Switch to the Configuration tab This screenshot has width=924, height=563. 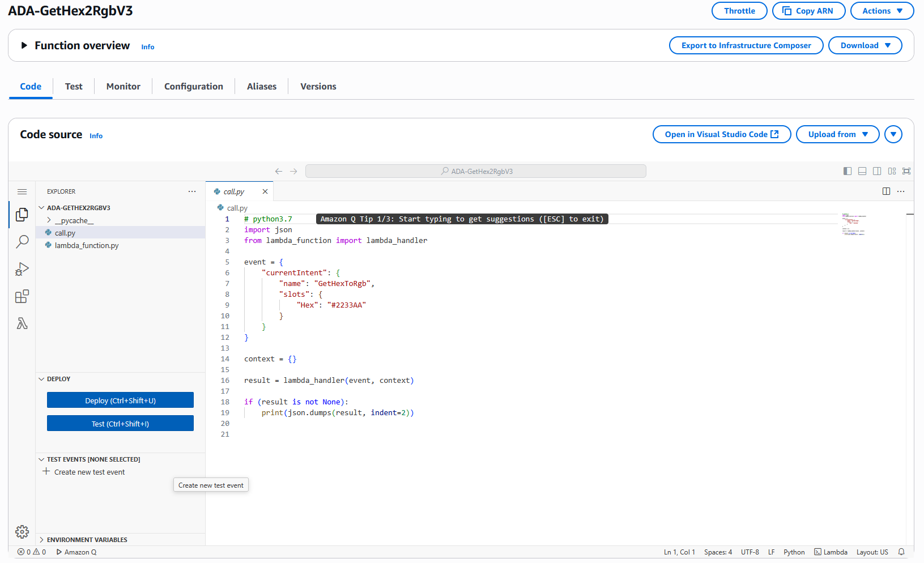(194, 87)
